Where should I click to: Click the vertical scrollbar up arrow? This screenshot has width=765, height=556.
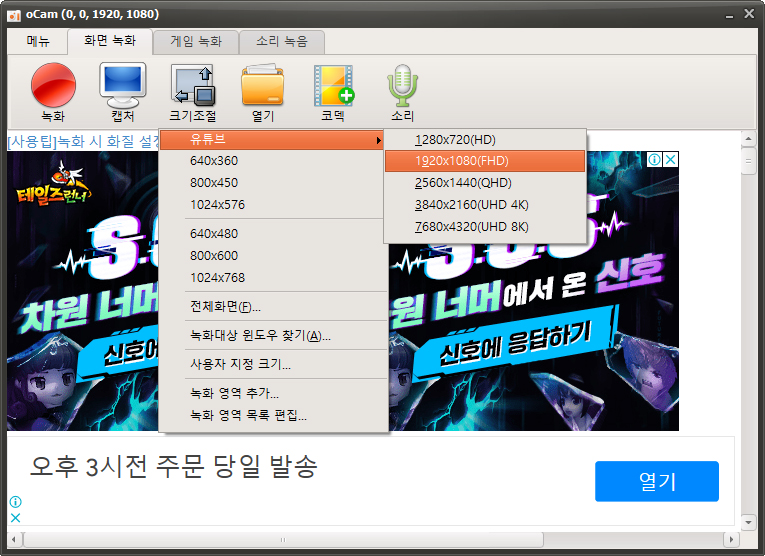click(x=748, y=139)
